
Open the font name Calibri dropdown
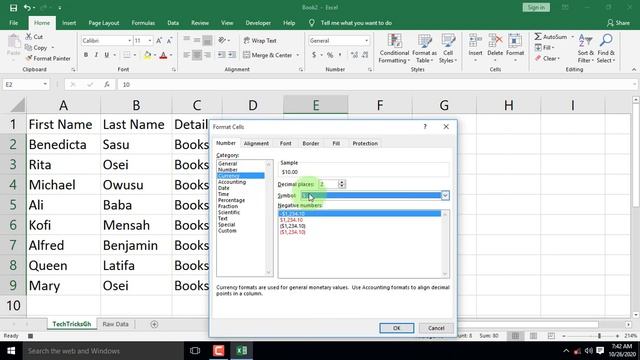pyautogui.click(x=129, y=40)
